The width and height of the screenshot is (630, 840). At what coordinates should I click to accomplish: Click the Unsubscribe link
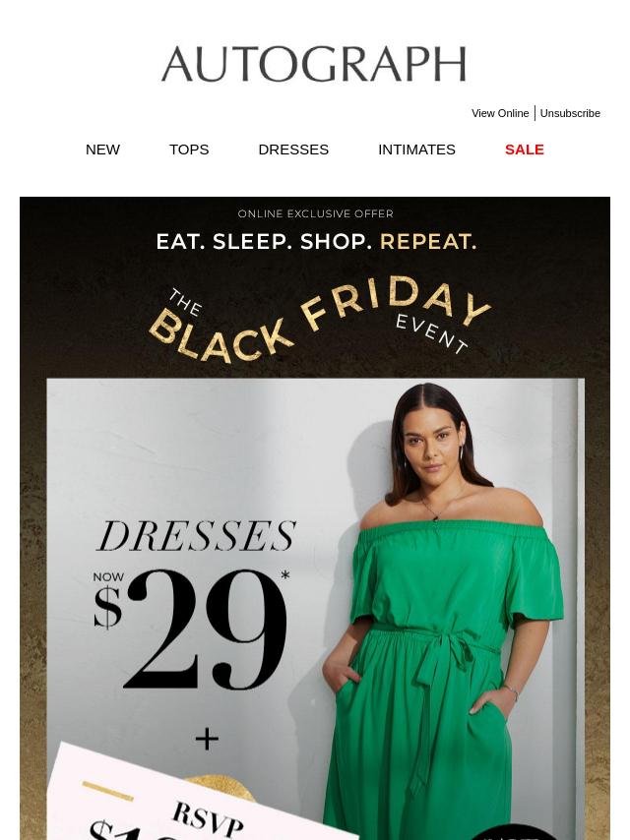click(570, 113)
